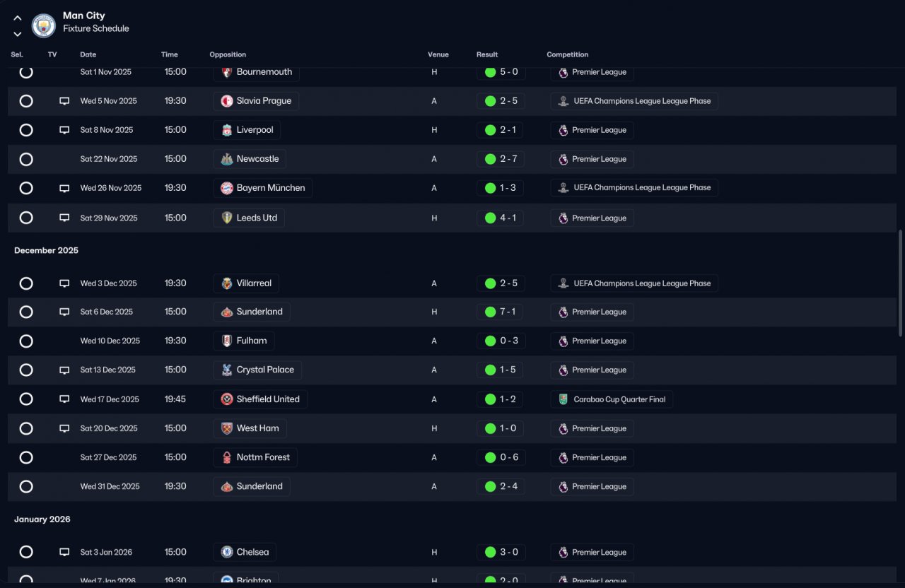Open the Leeds Utd 4-1 result
Image resolution: width=905 pixels, height=588 pixels.
[501, 218]
